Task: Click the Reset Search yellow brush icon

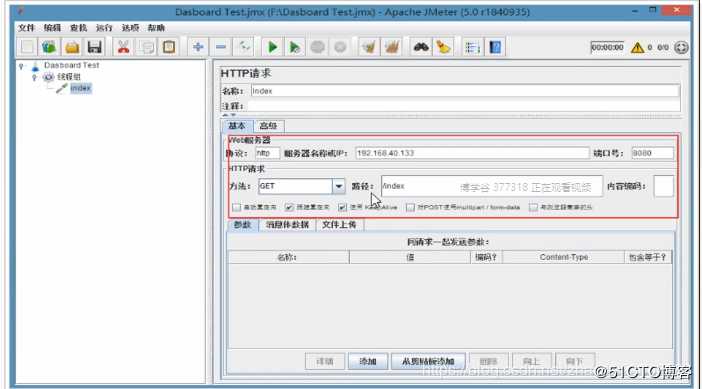Action: (x=443, y=47)
